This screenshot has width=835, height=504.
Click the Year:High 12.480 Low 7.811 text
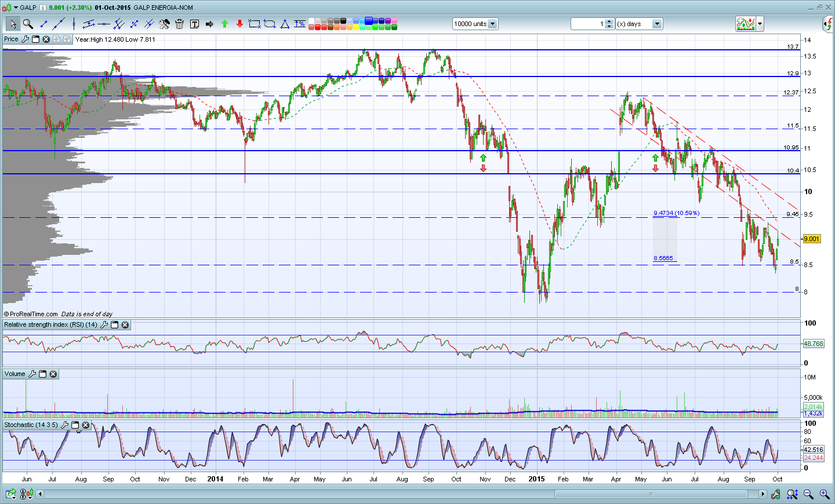tap(115, 39)
